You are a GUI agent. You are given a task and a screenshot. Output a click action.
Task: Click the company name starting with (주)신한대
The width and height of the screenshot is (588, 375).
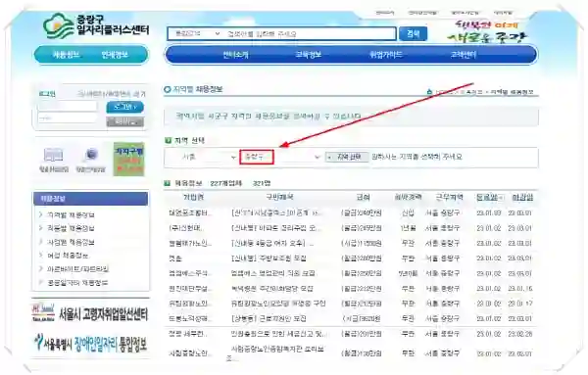coord(186,228)
